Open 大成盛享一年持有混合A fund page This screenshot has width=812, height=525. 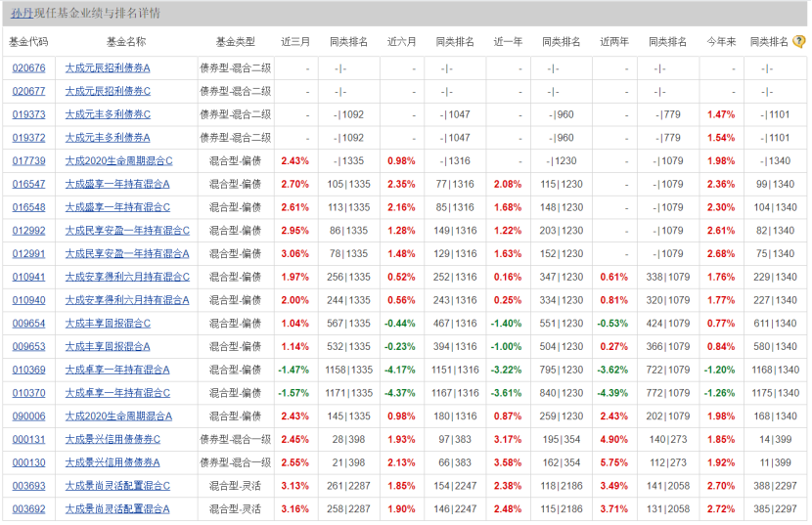[117, 184]
